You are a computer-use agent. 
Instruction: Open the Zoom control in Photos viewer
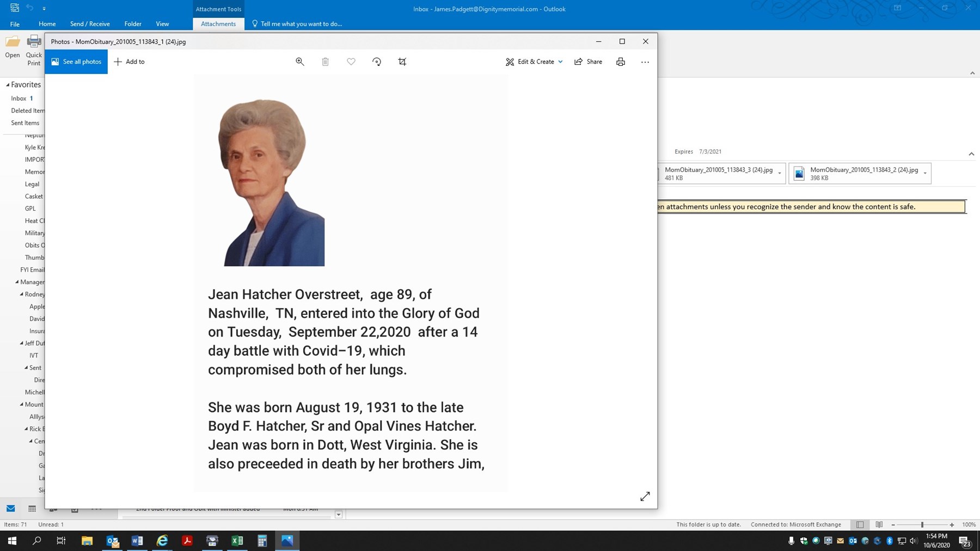299,62
